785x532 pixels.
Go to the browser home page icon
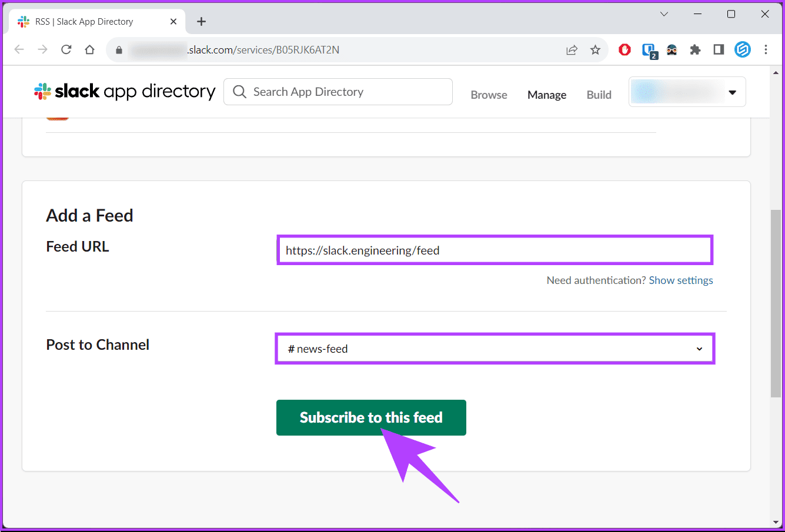89,50
